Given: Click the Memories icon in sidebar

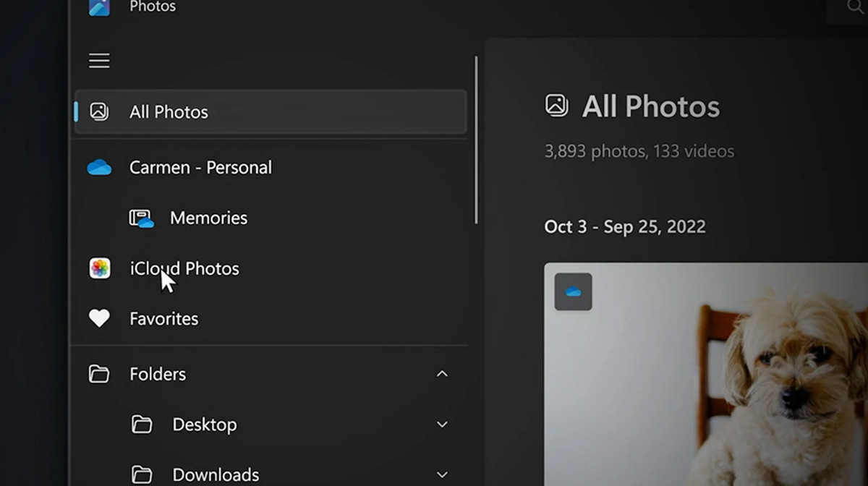Looking at the screenshot, I should point(141,218).
